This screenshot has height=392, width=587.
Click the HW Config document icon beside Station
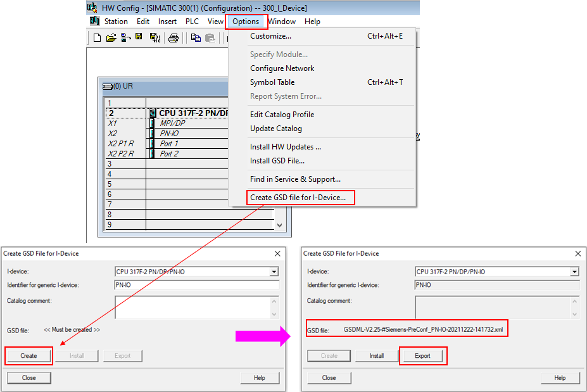point(95,21)
